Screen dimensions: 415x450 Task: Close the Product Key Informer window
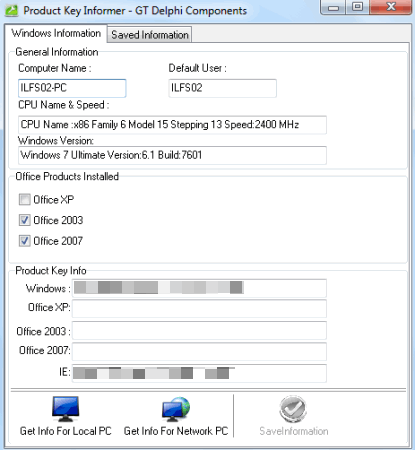pyautogui.click(x=391, y=7)
